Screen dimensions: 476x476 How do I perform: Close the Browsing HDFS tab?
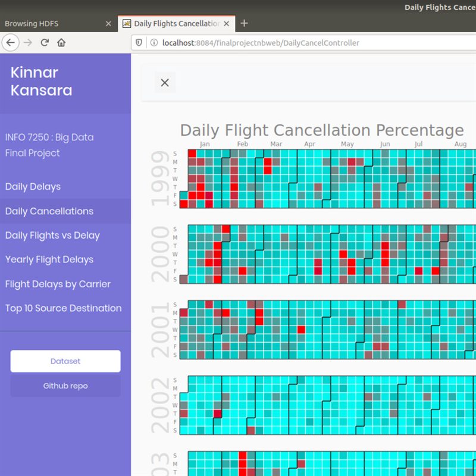tap(108, 24)
